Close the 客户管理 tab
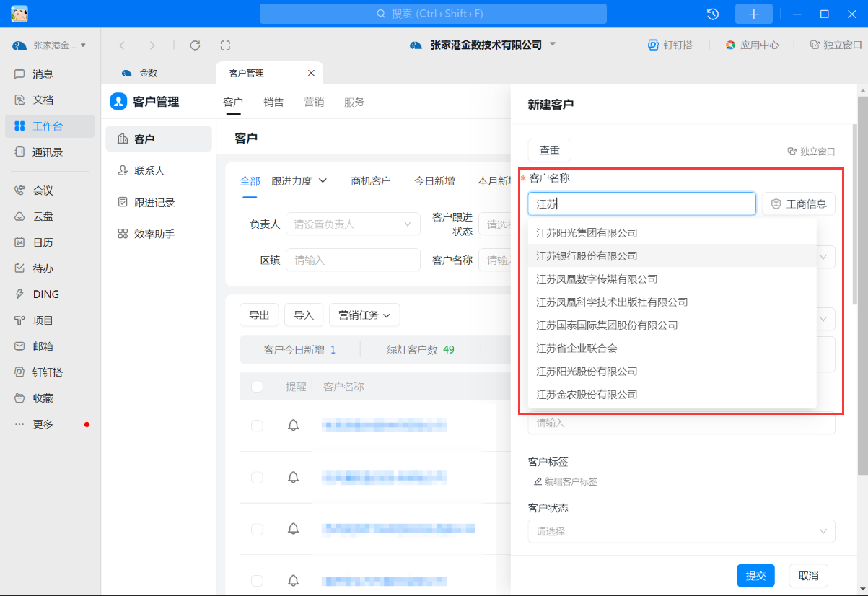868x596 pixels. pyautogui.click(x=311, y=73)
